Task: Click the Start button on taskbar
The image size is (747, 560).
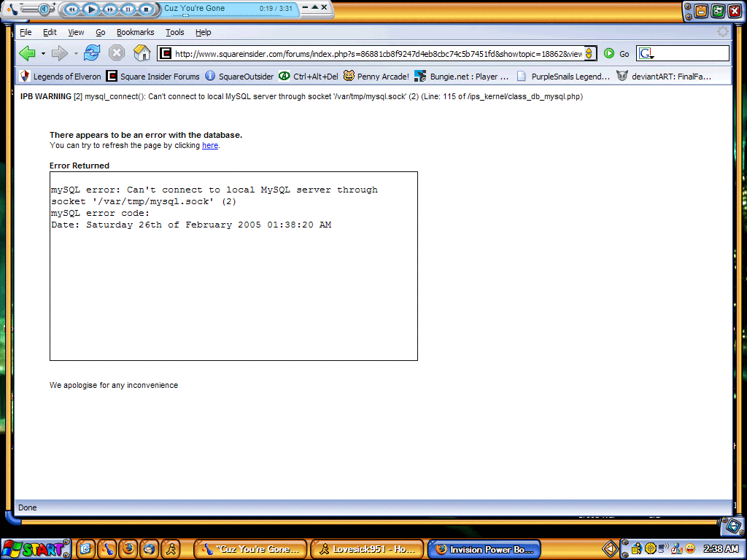Action: click(x=36, y=549)
